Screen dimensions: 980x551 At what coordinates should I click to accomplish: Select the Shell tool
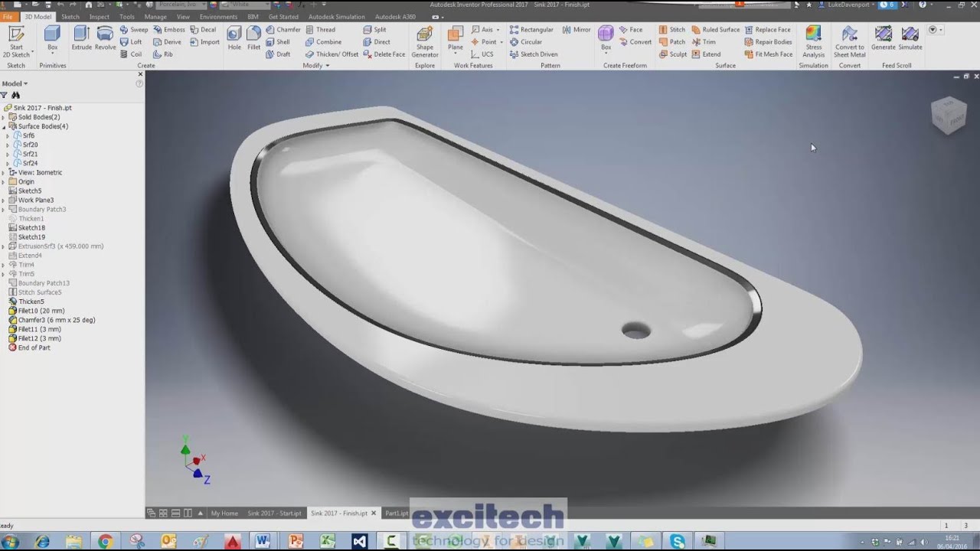278,42
